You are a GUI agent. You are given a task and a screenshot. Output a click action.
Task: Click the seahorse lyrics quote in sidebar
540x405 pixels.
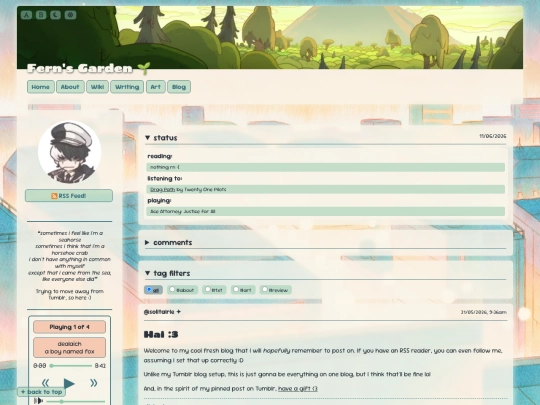(x=69, y=256)
